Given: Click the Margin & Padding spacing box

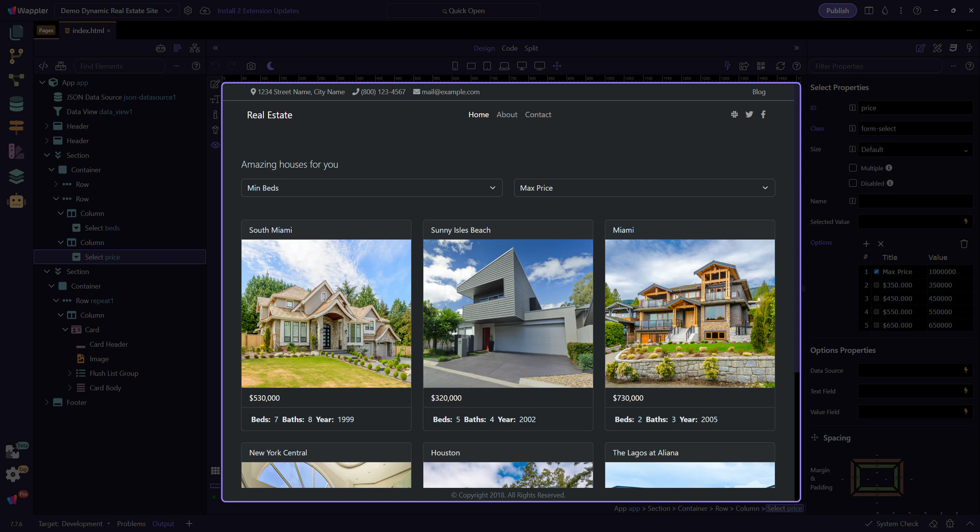Looking at the screenshot, I should (877, 478).
